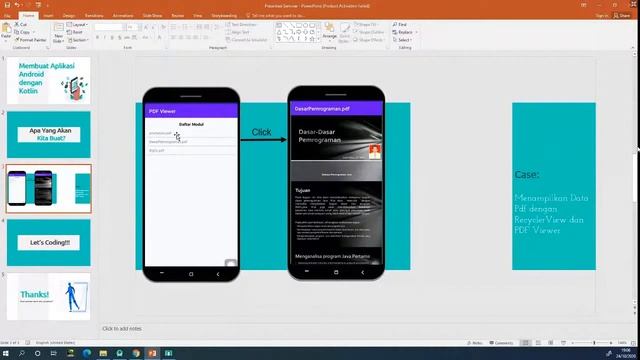Select slide 1 thumbnail Membuat Aplikasi Android
This screenshot has width=640, height=360.
point(49,80)
